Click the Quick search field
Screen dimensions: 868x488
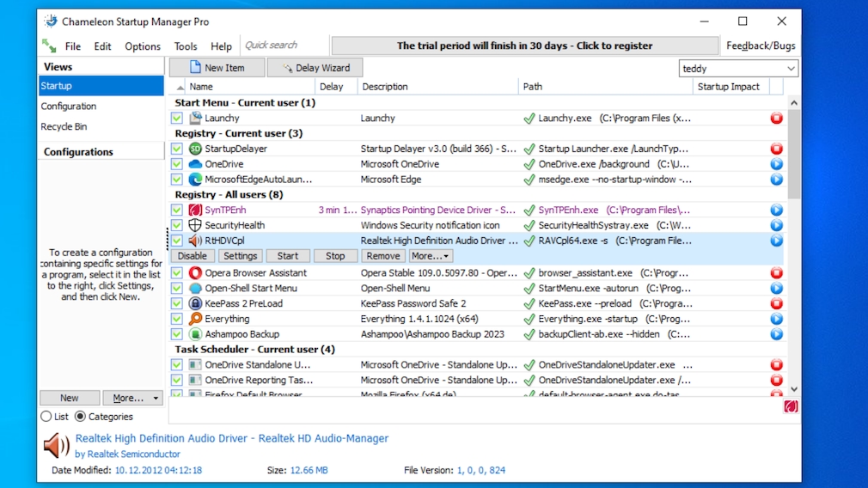pos(285,46)
